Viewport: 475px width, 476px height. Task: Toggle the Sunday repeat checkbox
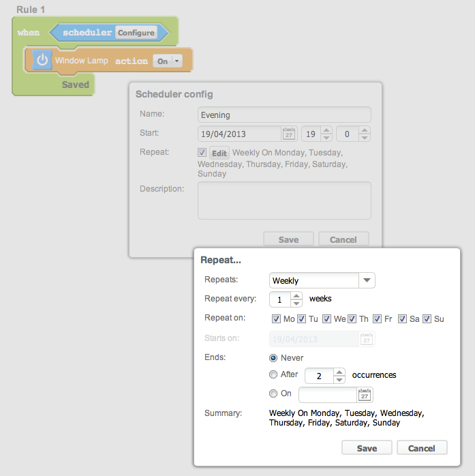coord(427,318)
